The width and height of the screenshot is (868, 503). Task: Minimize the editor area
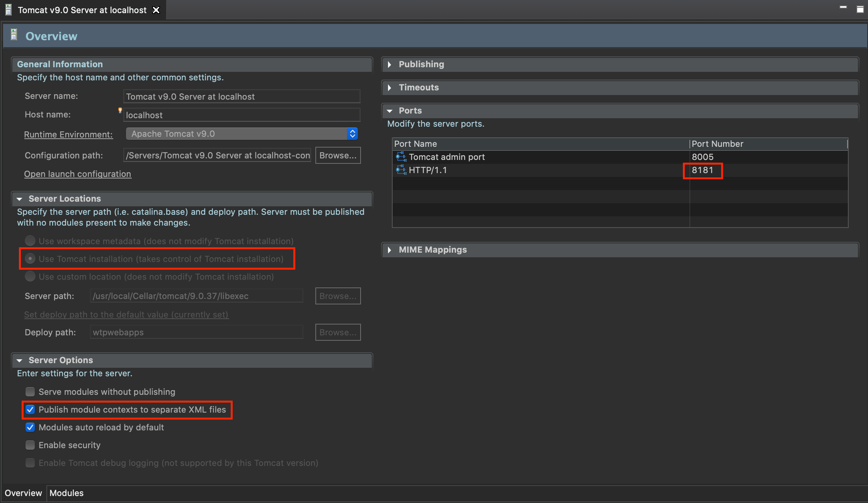click(843, 8)
